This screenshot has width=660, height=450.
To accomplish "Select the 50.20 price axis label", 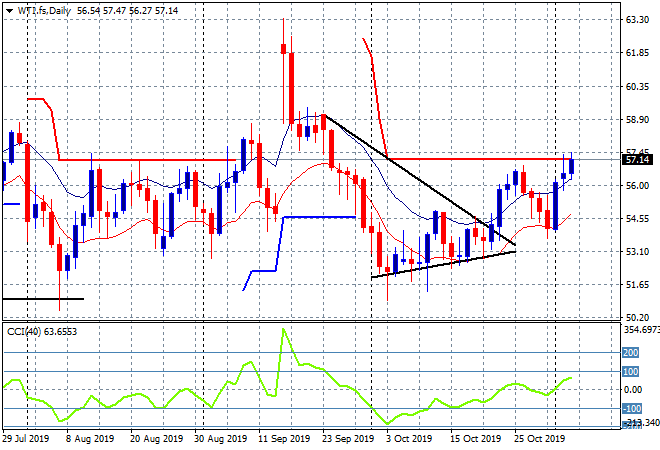I will 637,318.
